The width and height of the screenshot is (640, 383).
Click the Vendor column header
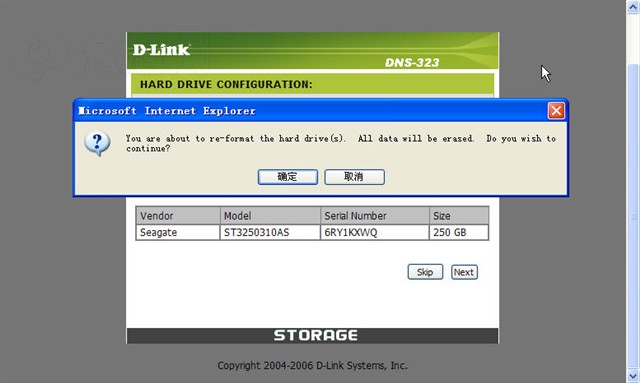[178, 216]
